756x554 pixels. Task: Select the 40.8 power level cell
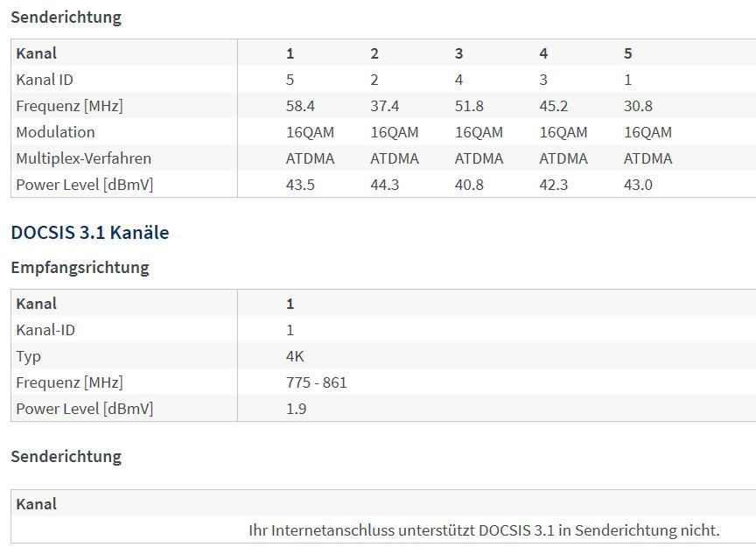[469, 185]
